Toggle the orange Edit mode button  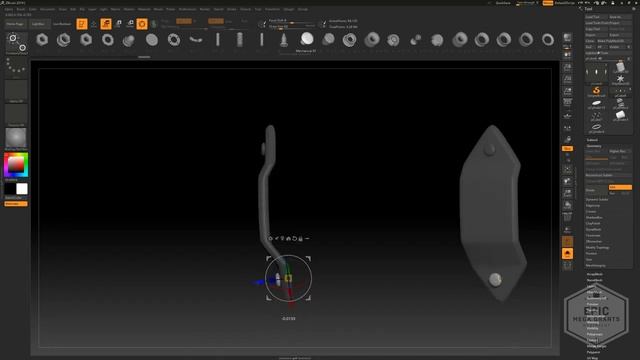82,24
